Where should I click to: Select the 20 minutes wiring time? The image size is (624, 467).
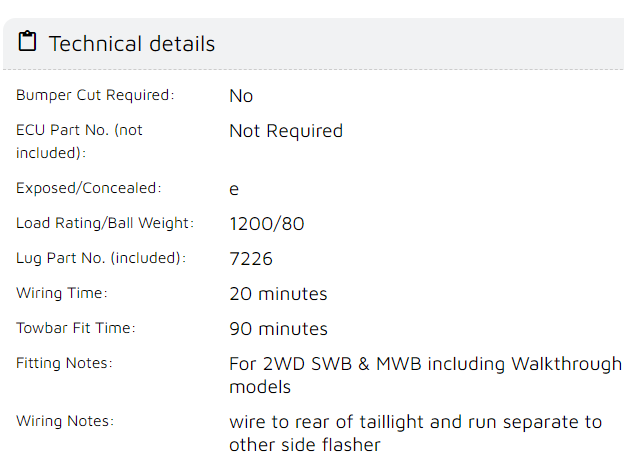click(279, 294)
